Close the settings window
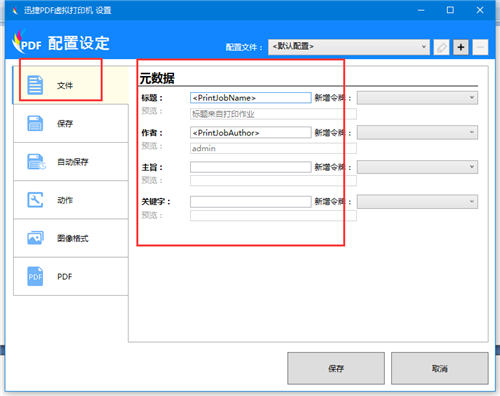The width and height of the screenshot is (500, 396). pos(480,10)
